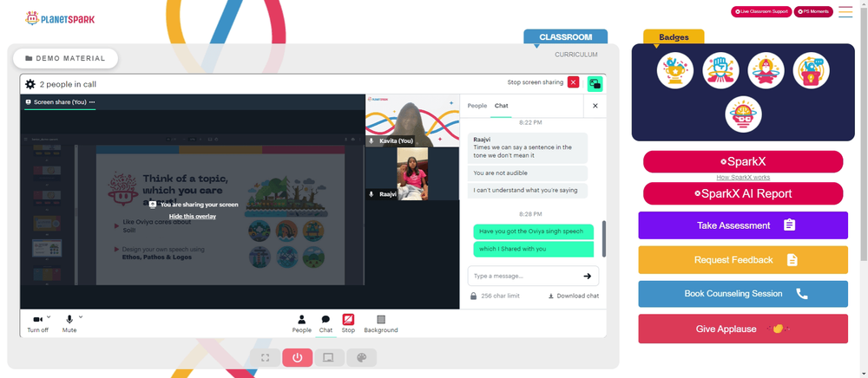Image resolution: width=868 pixels, height=378 pixels.
Task: Click the 8:28 PM chat timestamp
Action: pos(530,214)
